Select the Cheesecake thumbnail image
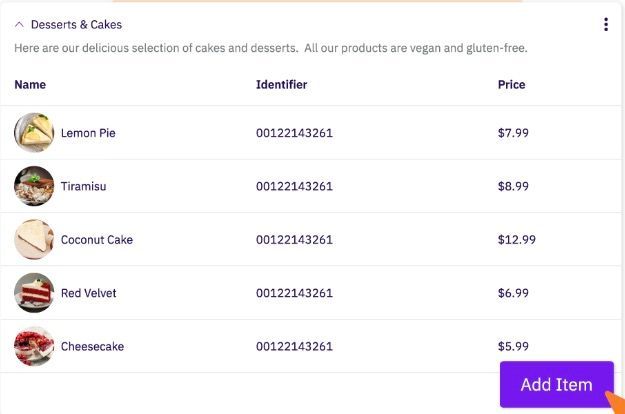Image resolution: width=625 pixels, height=414 pixels. pos(34,346)
